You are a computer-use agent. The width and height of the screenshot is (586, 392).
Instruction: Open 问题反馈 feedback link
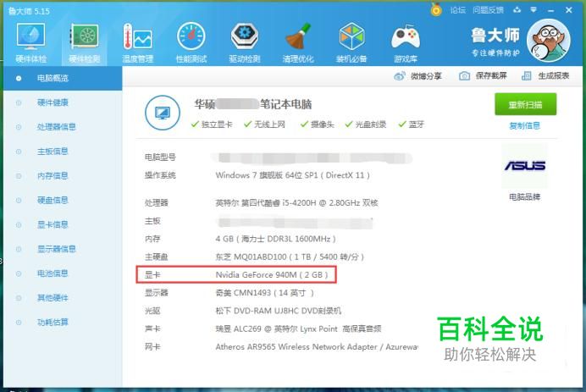click(x=488, y=10)
